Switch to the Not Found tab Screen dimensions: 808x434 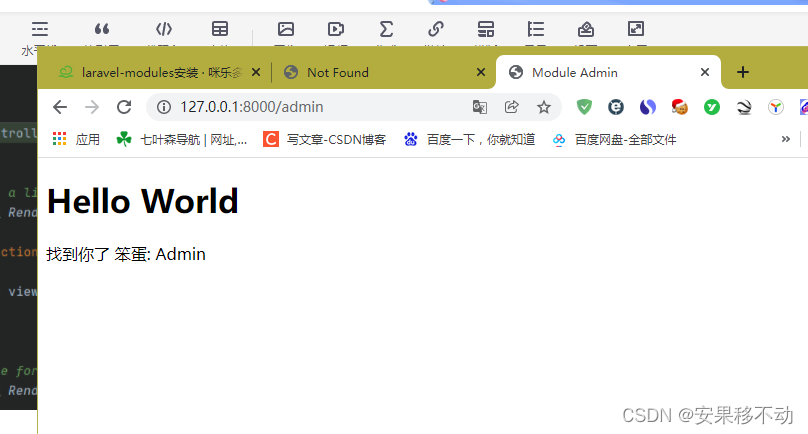[384, 73]
